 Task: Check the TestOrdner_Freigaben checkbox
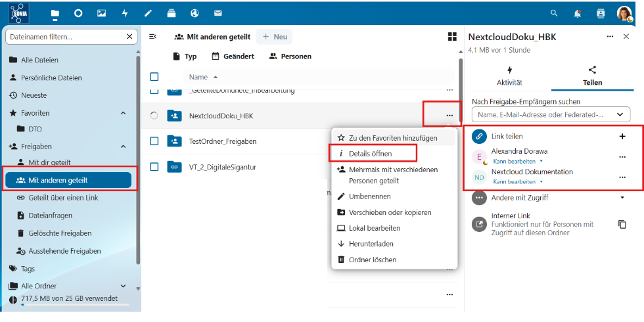154,141
